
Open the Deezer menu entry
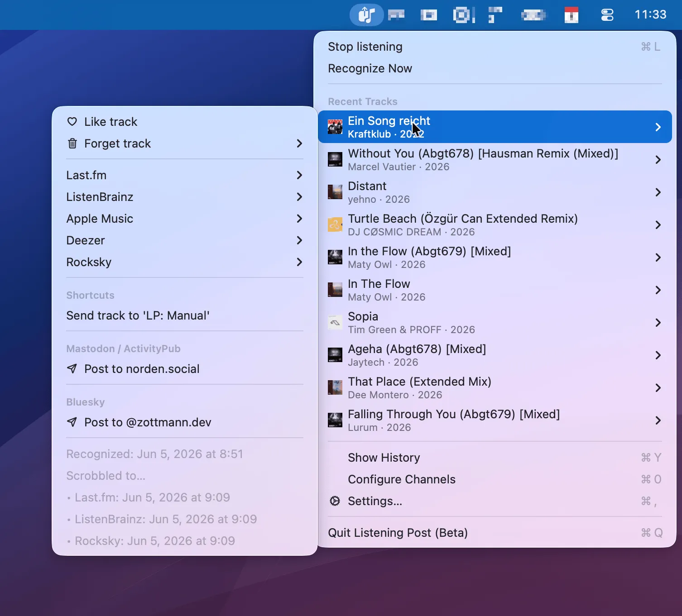185,240
